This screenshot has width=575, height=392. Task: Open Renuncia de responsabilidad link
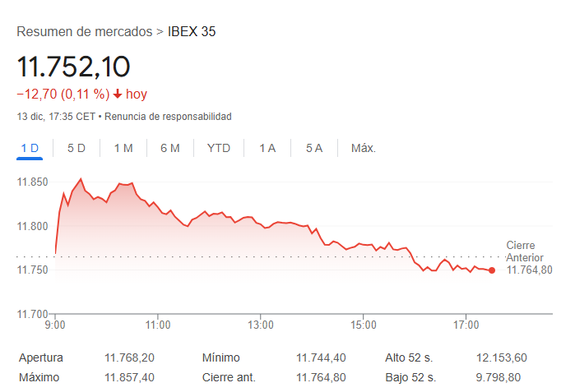tap(168, 117)
